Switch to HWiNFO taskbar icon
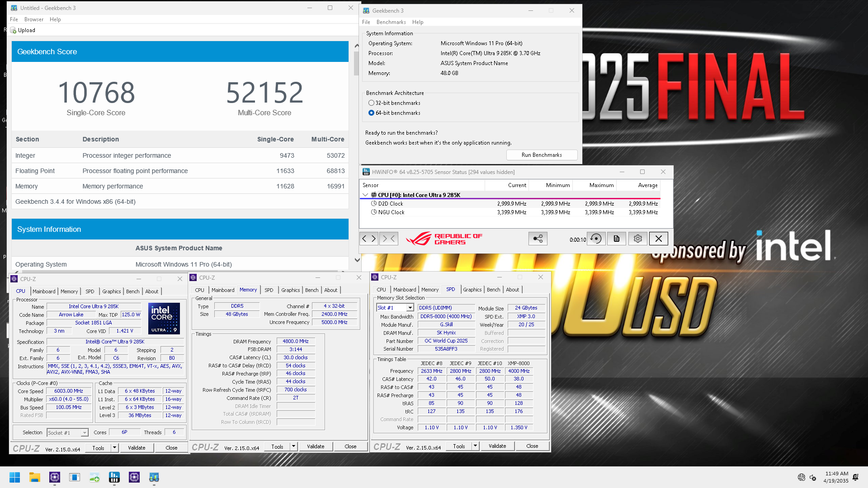The height and width of the screenshot is (488, 868). point(114,477)
